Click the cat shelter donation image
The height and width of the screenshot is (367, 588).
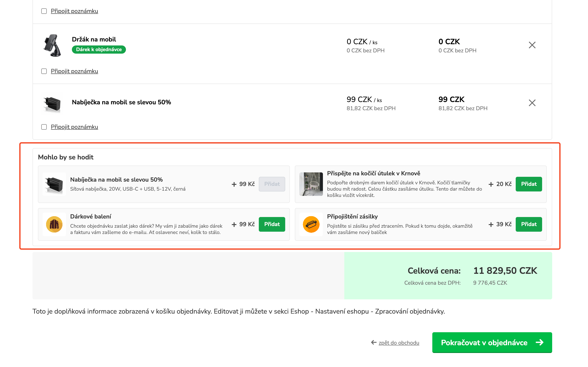pos(311,184)
